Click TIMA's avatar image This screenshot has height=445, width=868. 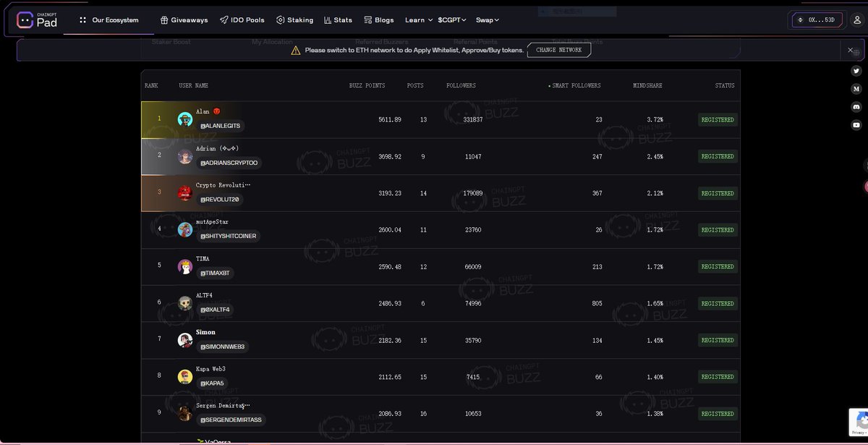[x=185, y=266]
